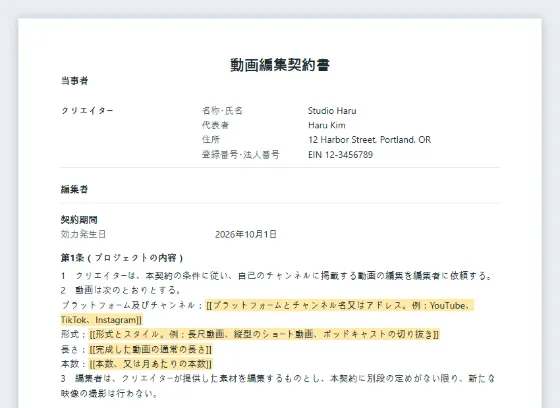This screenshot has width=560, height=408.
Task: Select the 当事者 section heading
Action: coord(74,81)
